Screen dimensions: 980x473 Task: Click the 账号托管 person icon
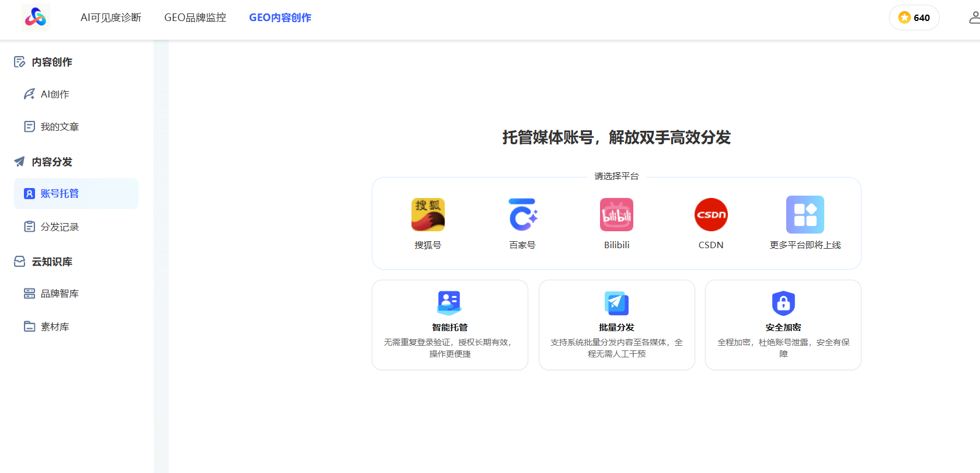point(29,193)
